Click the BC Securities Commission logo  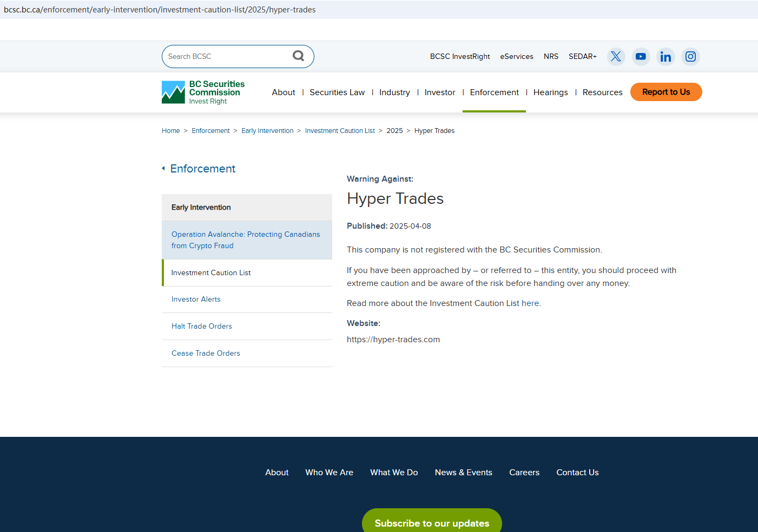click(x=203, y=92)
